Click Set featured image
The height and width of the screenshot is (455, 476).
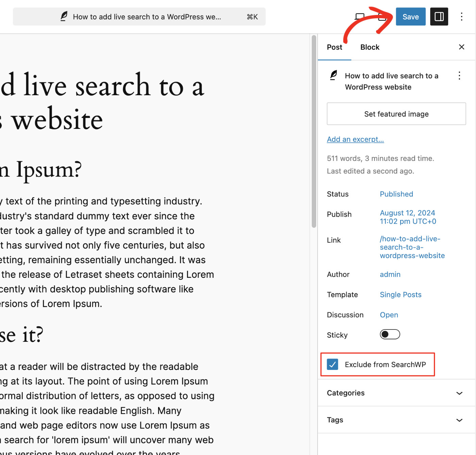(396, 114)
